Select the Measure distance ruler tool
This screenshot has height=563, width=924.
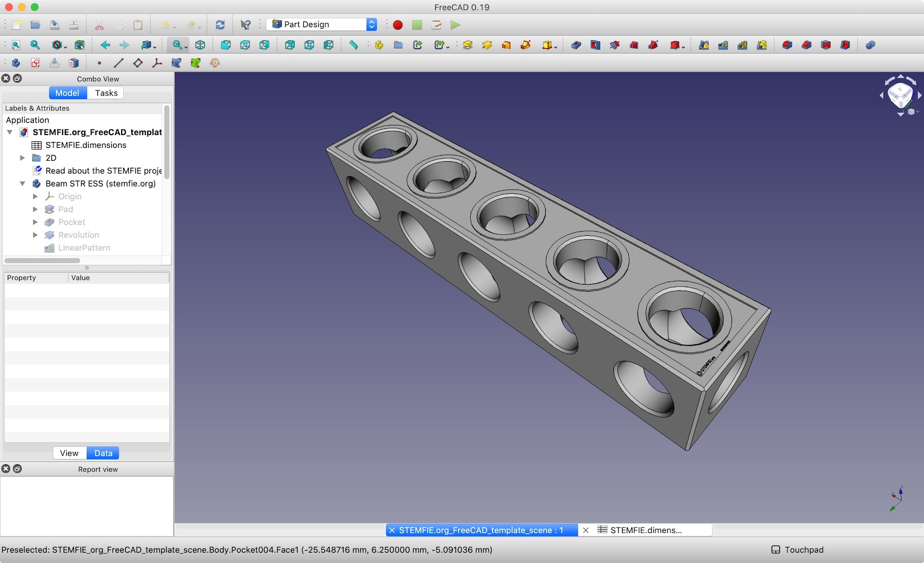[x=354, y=45]
